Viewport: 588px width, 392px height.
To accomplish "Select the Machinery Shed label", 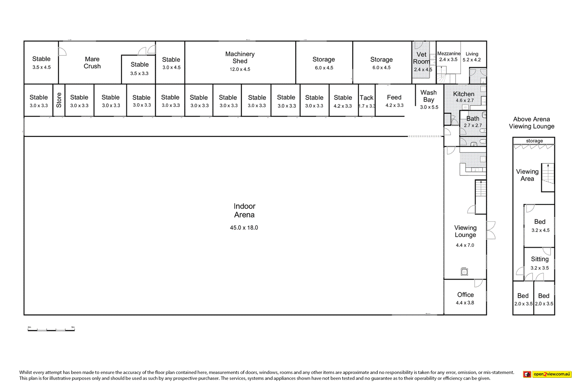I will pos(240,57).
